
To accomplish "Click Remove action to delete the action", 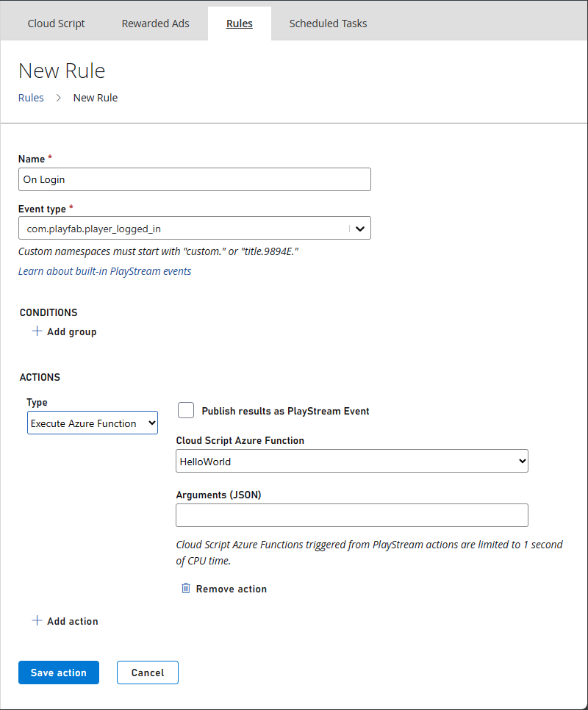I will click(231, 588).
